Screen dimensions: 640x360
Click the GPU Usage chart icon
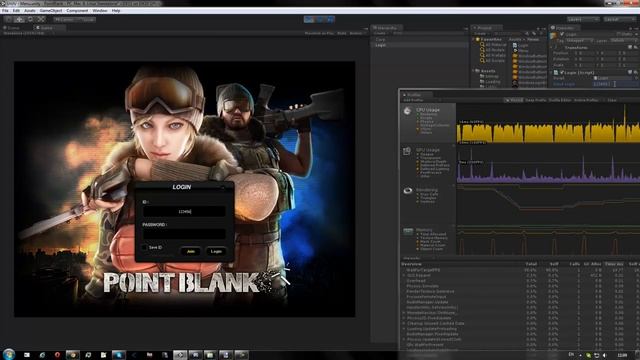407,151
